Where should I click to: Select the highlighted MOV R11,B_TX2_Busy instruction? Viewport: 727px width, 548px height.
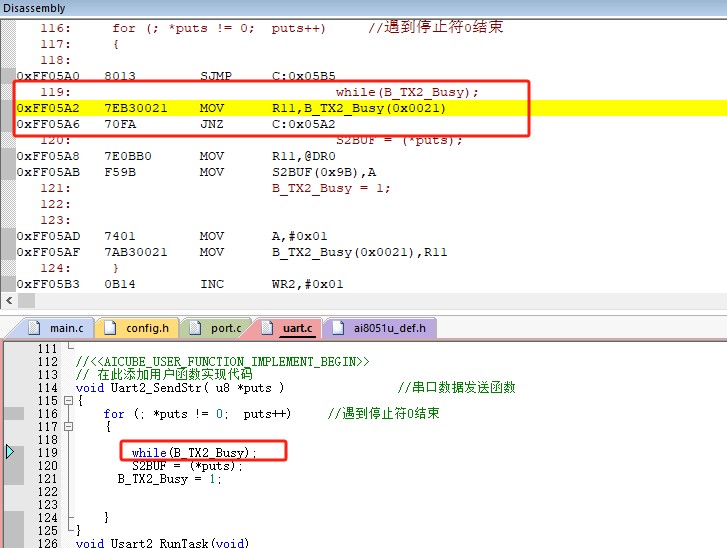coord(371,108)
